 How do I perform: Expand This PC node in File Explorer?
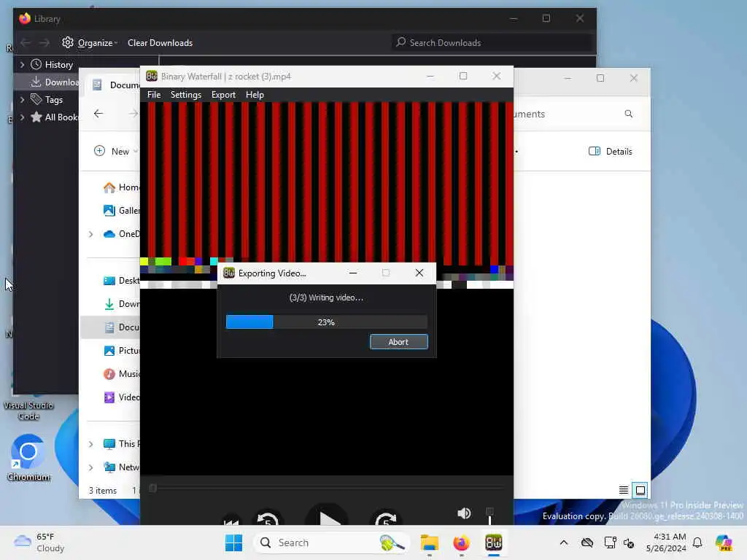(x=90, y=444)
